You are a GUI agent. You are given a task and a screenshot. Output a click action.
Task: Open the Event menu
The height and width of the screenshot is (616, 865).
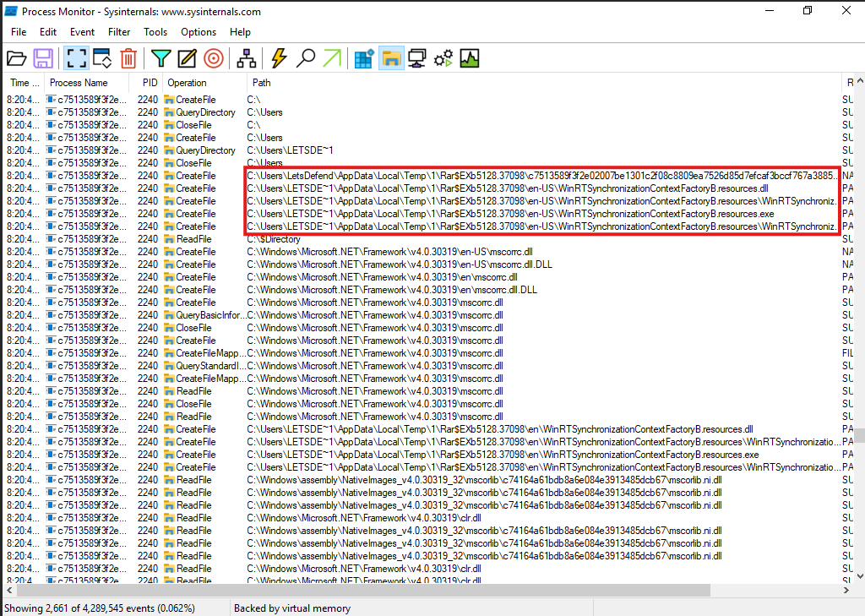coord(82,32)
